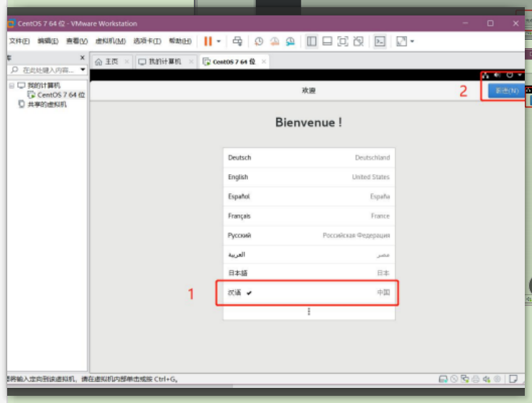Take a snapshot with the clock icon
532x403 pixels.
[259, 42]
